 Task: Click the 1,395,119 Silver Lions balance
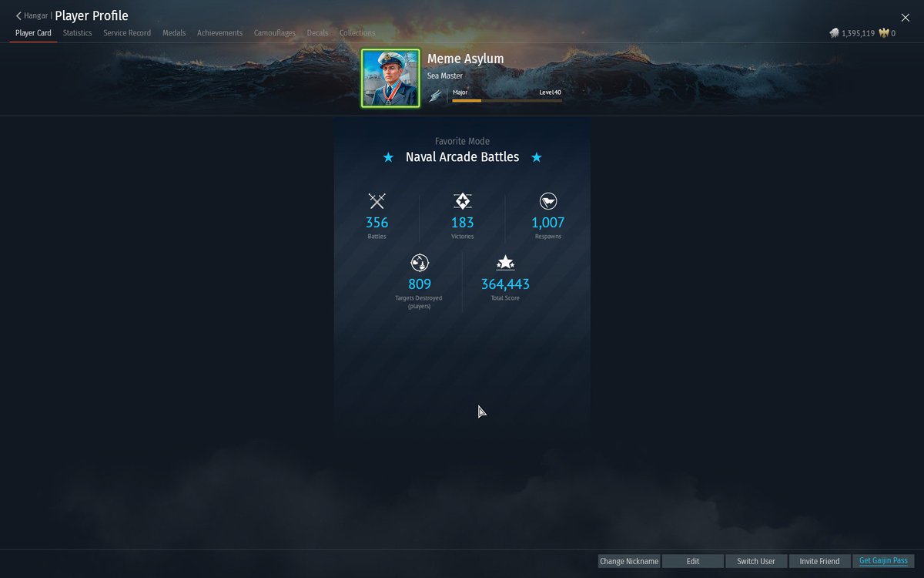pyautogui.click(x=858, y=33)
